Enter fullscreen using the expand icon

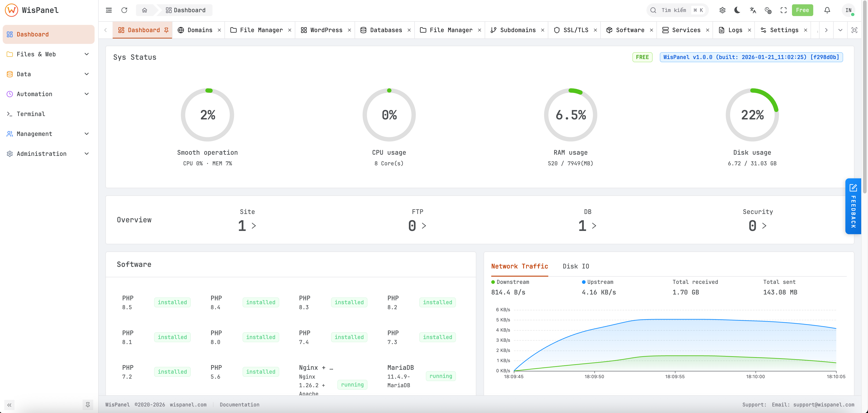pos(783,10)
